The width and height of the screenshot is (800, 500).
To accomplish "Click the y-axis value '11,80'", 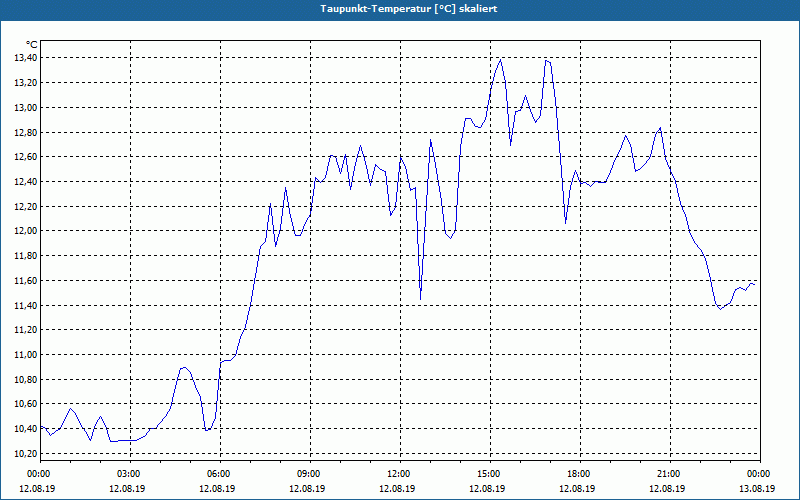I will (25, 256).
